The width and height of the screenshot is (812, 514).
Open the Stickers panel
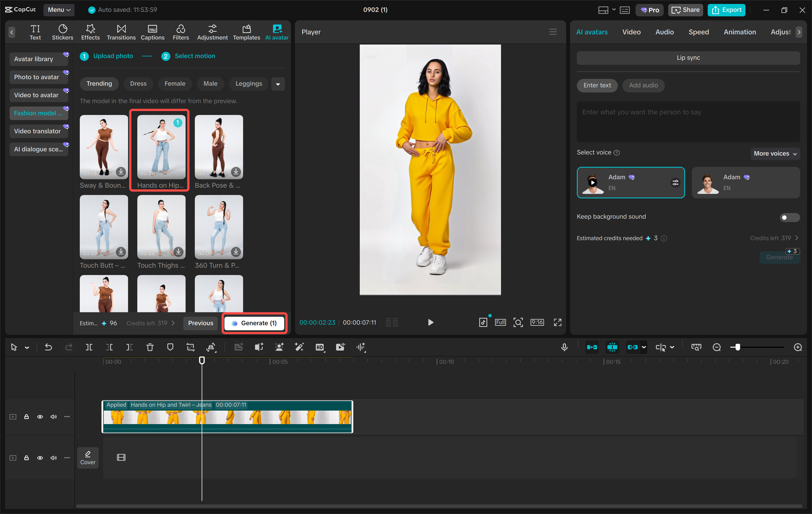(62, 32)
